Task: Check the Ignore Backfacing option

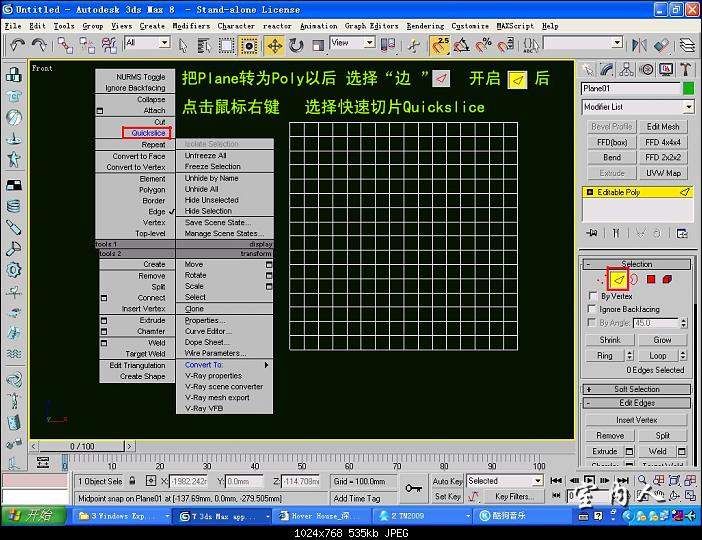Action: click(592, 310)
